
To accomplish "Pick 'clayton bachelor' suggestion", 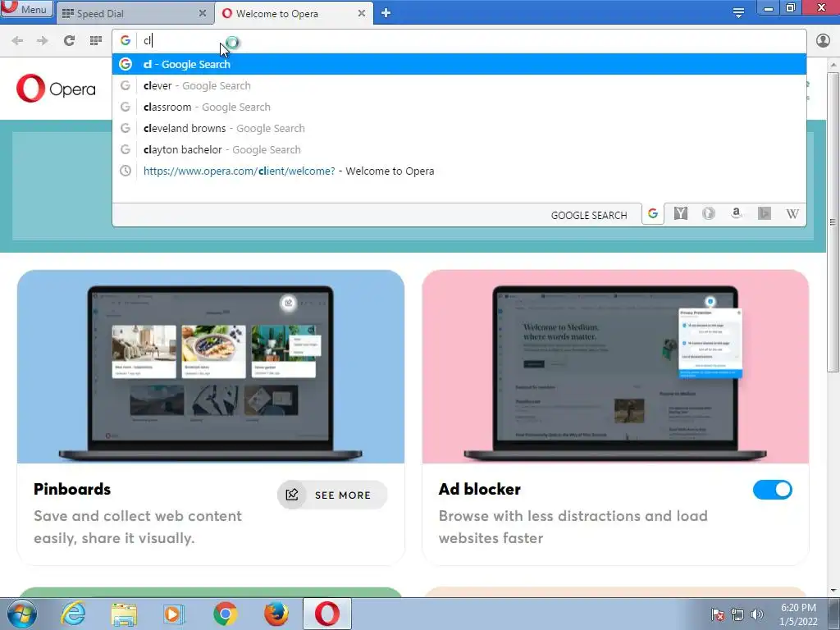I will [459, 150].
